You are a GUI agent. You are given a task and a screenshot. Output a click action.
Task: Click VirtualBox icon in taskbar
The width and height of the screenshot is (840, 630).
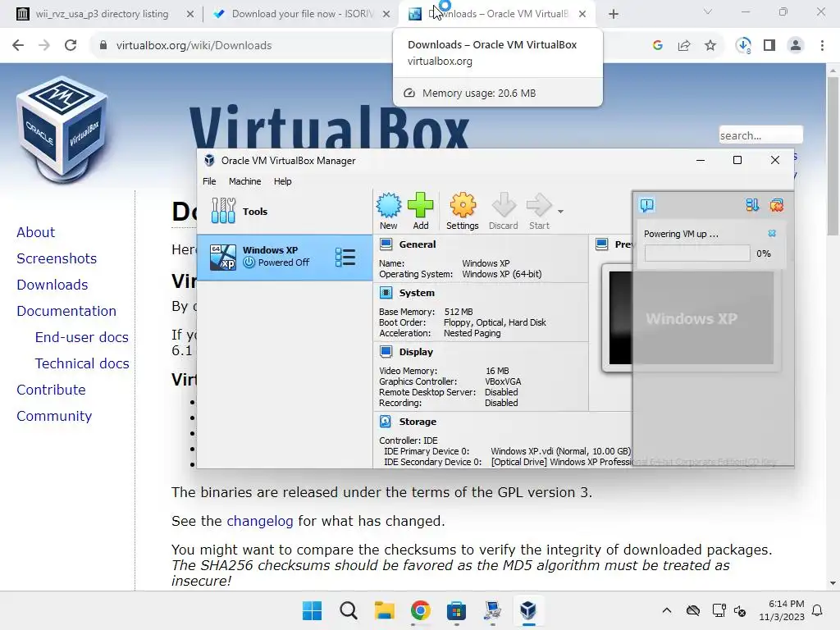528,610
